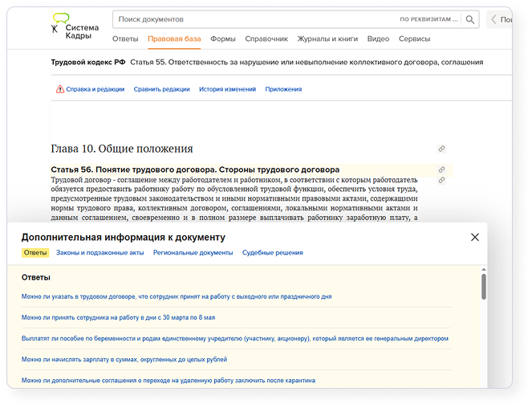The height and width of the screenshot is (408, 532).
Task: Switch to Судебные решения tab
Action: (273, 252)
